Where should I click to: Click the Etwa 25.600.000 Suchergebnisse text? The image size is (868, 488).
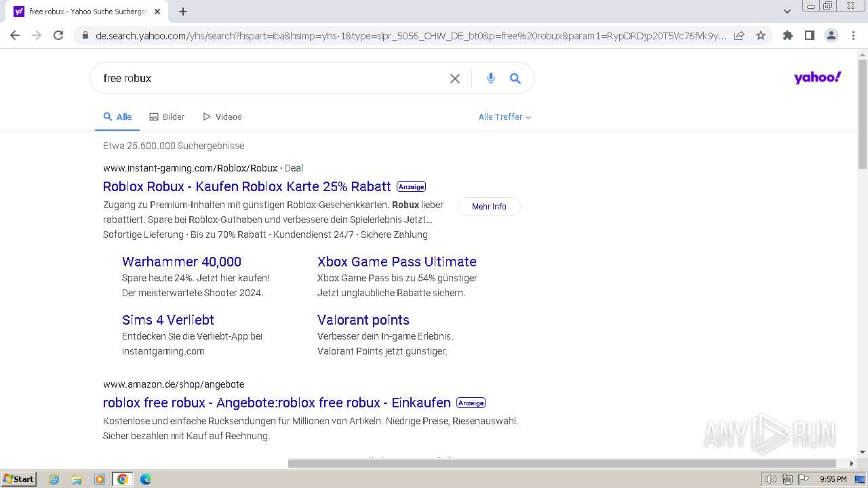tap(174, 146)
